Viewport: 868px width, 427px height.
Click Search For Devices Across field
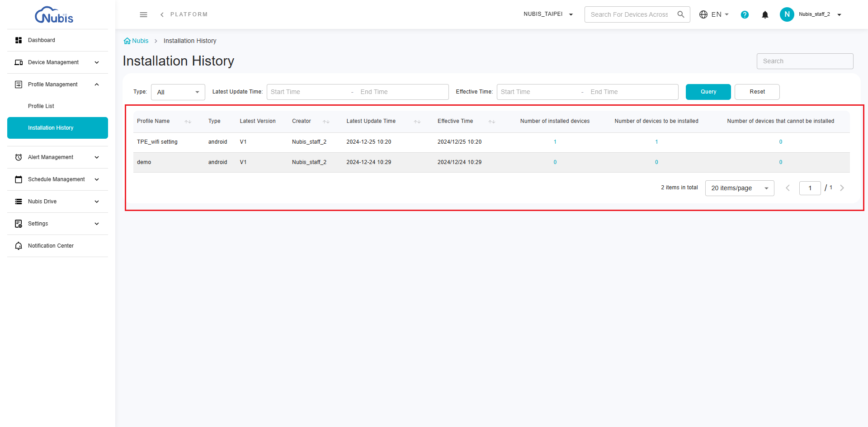tap(629, 14)
